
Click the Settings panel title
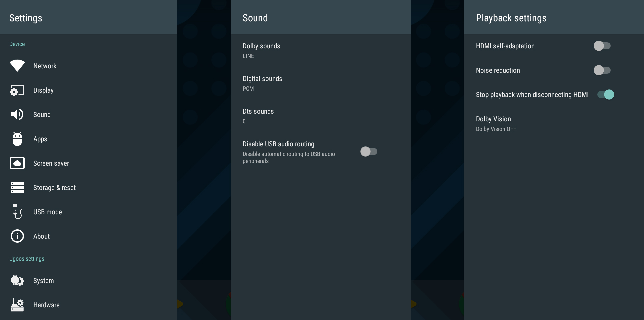click(x=26, y=18)
